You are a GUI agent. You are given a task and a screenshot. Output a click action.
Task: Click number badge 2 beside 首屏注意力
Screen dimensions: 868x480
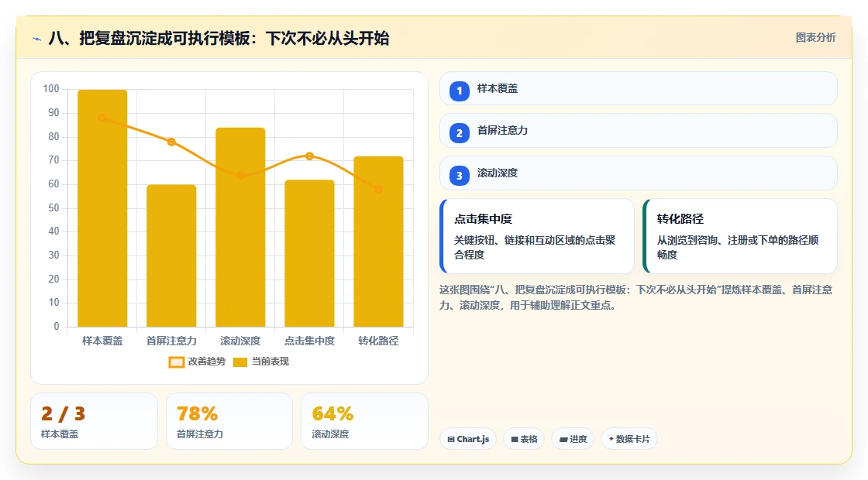[x=459, y=132]
